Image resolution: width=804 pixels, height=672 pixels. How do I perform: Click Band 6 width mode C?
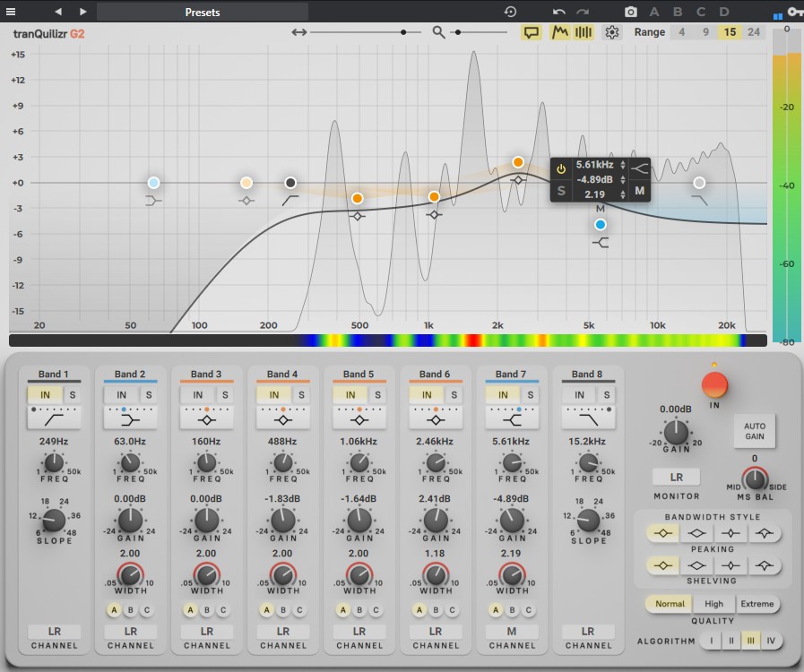tap(452, 610)
